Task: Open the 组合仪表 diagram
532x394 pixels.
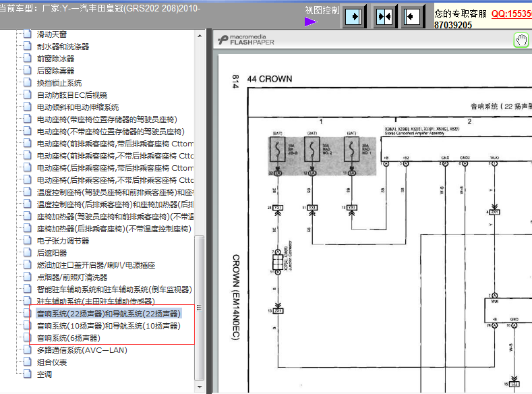Action: (x=52, y=362)
